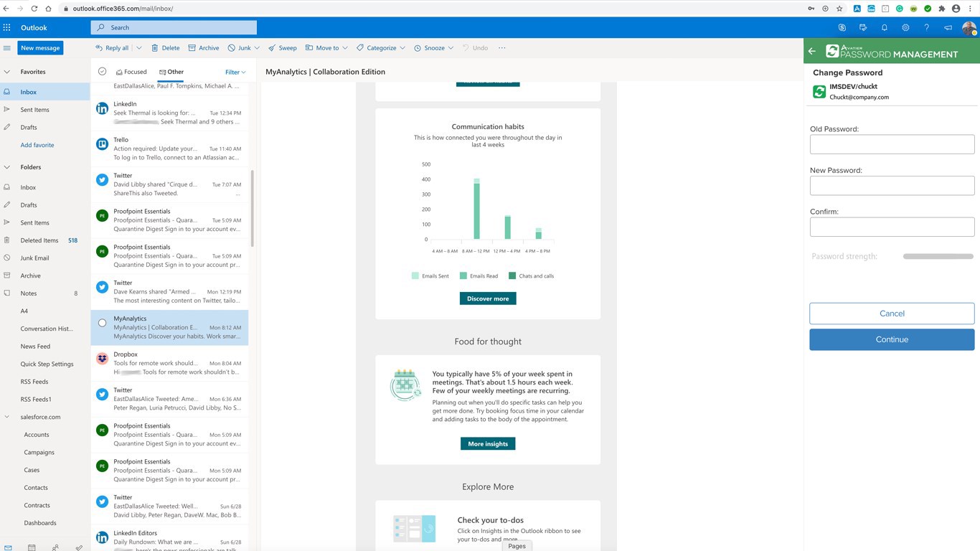Go to the browser home page
Screen dimensions: 980x551
(x=48, y=9)
